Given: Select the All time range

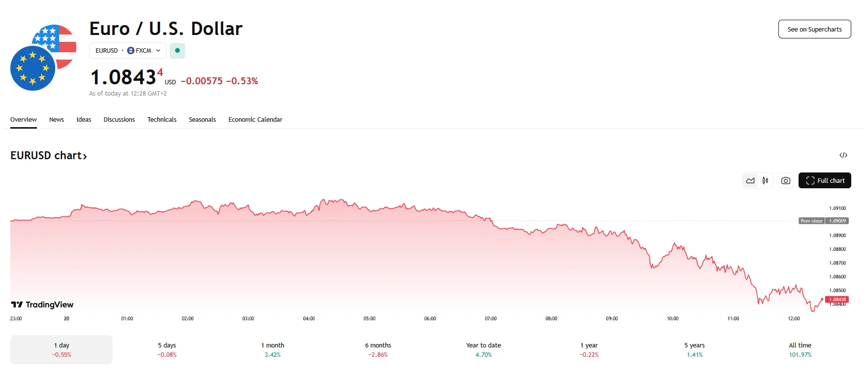Looking at the screenshot, I should (x=800, y=349).
